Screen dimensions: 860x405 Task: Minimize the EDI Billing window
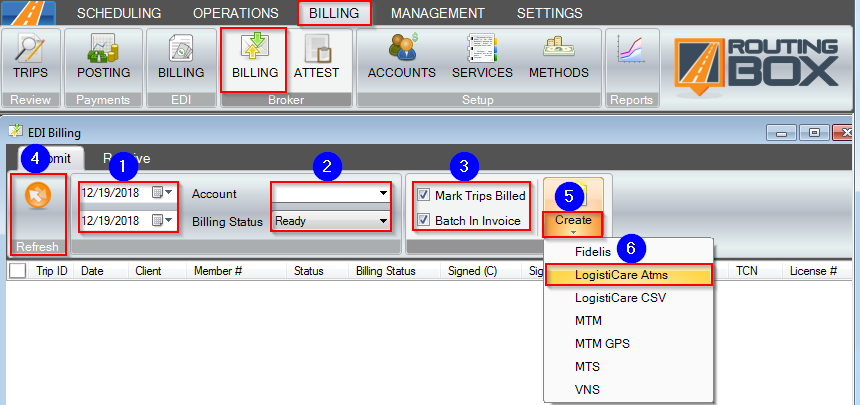coord(780,133)
